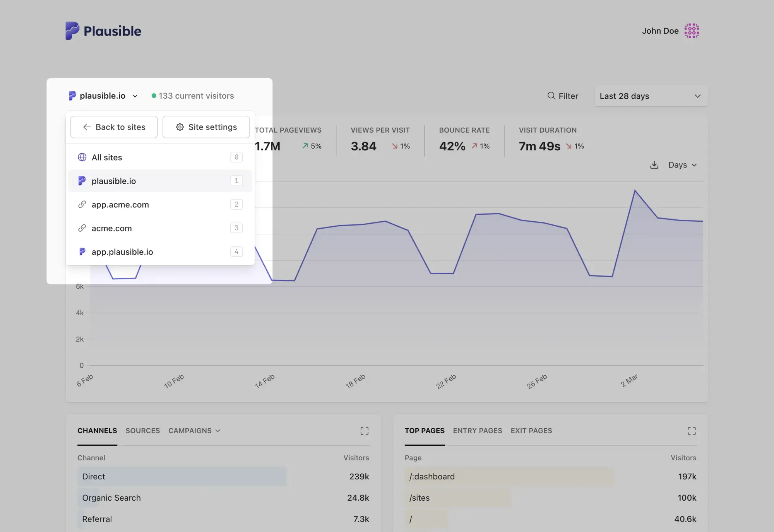This screenshot has height=532, width=774.
Task: Select acme.com from the site list
Action: (111, 228)
